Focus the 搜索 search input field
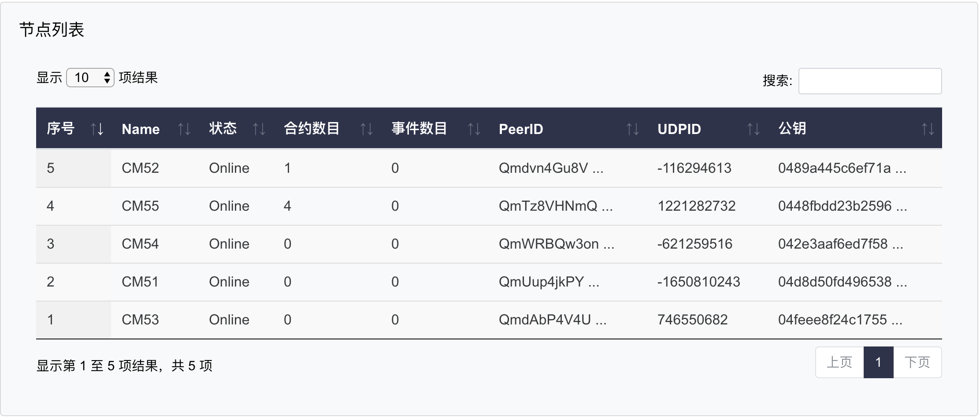The width and height of the screenshot is (980, 417). [870, 81]
